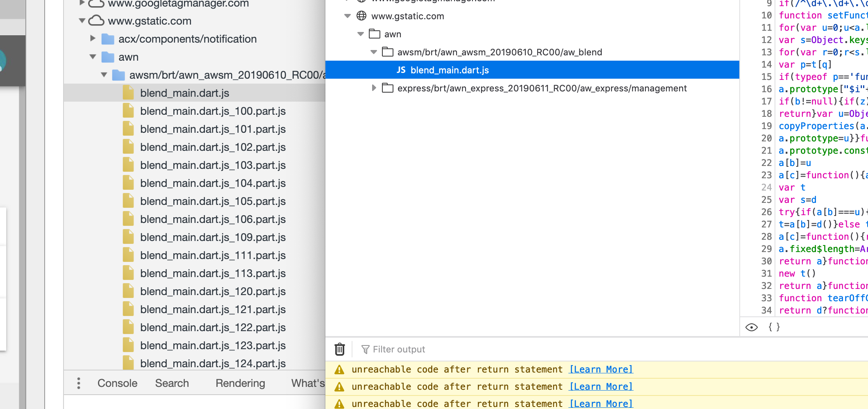Click the {} pretty-print source icon
This screenshot has height=409, width=868.
(775, 327)
